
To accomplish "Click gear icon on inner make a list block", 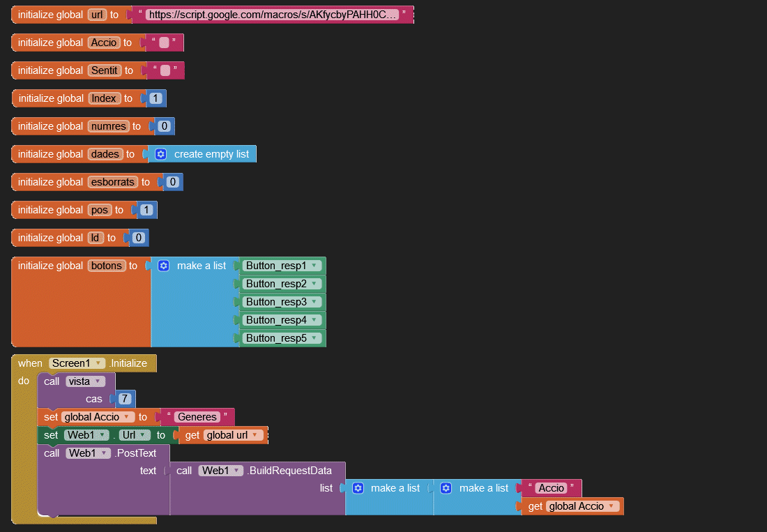I will click(x=446, y=488).
